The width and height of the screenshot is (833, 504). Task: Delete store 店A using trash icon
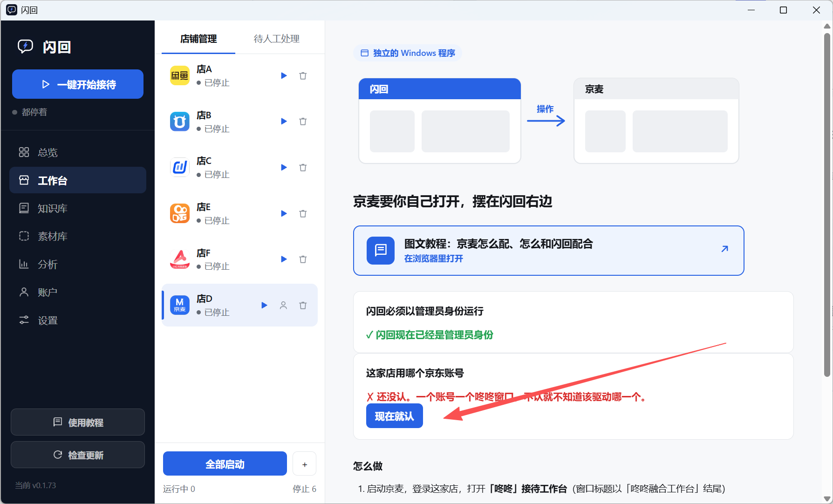[x=303, y=75]
